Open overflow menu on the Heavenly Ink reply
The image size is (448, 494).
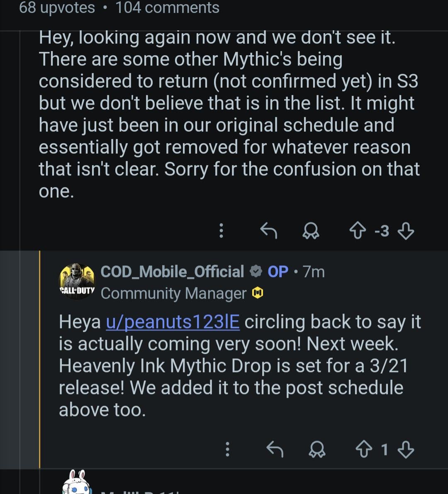[227, 449]
